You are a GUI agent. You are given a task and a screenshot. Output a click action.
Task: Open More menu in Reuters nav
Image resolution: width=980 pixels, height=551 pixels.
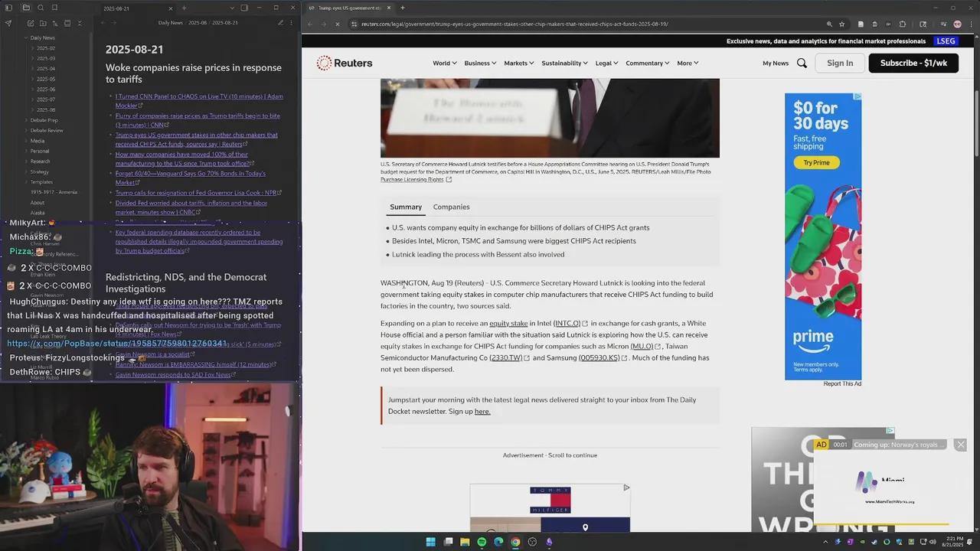tap(688, 63)
